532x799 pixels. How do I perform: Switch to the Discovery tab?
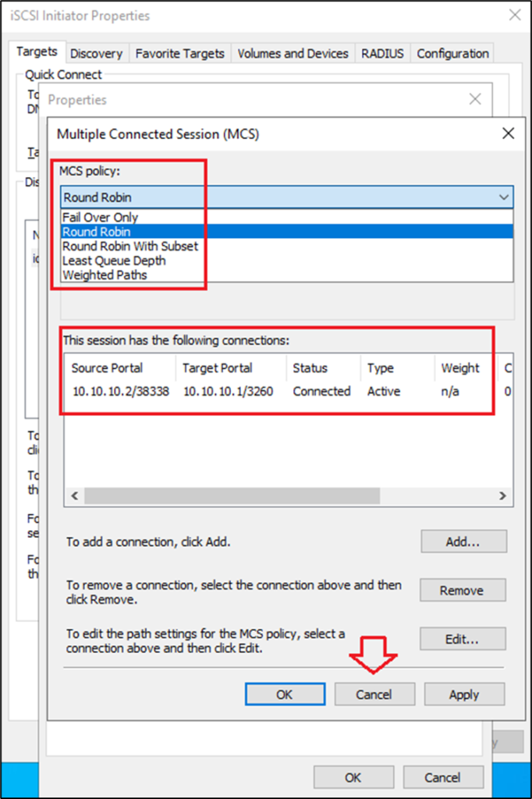96,54
